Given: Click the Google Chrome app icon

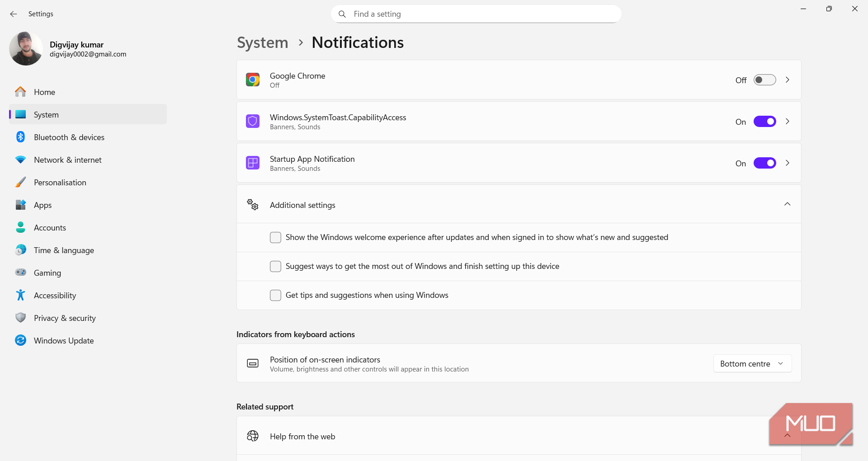Looking at the screenshot, I should 253,80.
